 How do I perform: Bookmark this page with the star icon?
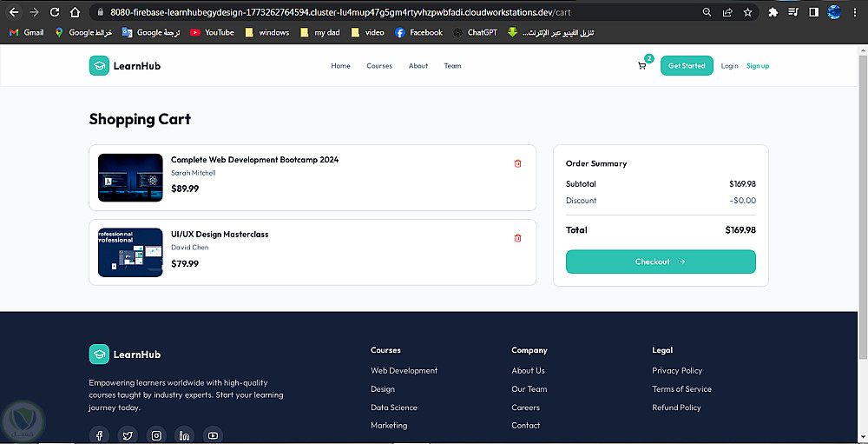747,12
